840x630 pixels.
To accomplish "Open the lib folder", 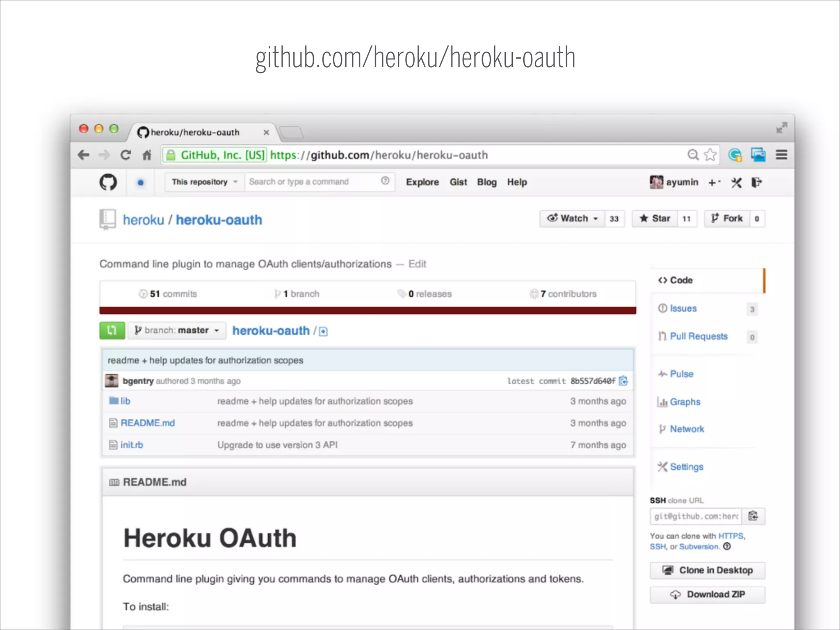I will [x=125, y=401].
